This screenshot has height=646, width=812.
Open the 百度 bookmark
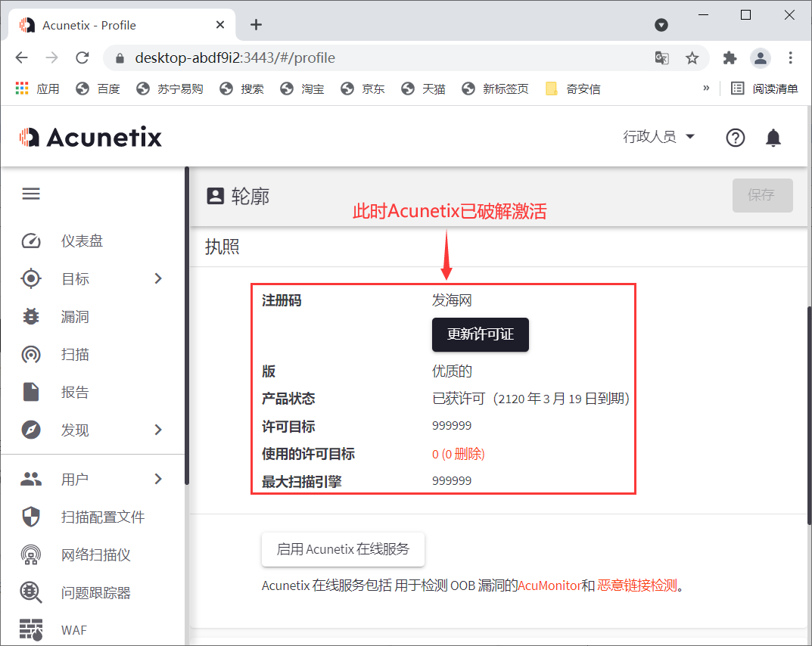click(98, 89)
